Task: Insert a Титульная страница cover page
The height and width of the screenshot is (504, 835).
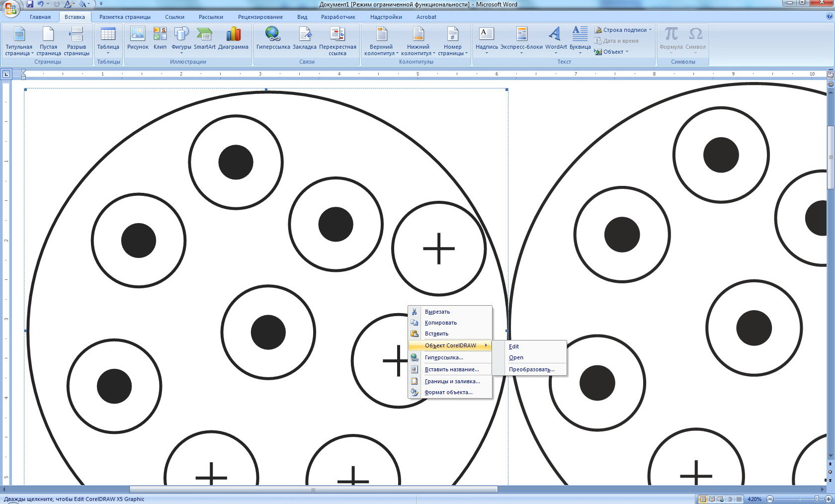Action: pyautogui.click(x=19, y=41)
